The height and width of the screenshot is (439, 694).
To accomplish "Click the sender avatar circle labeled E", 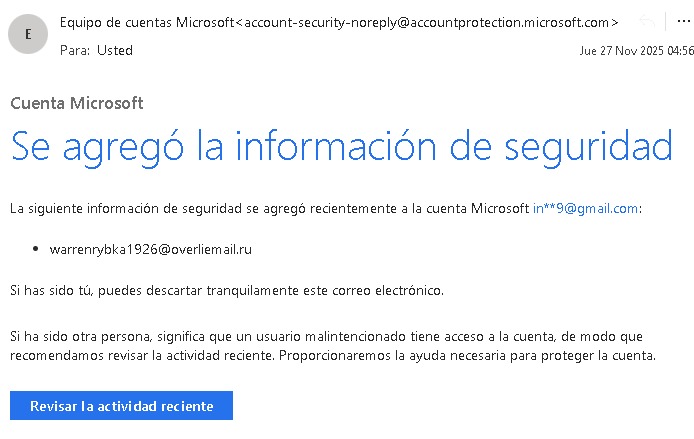I will click(x=27, y=34).
